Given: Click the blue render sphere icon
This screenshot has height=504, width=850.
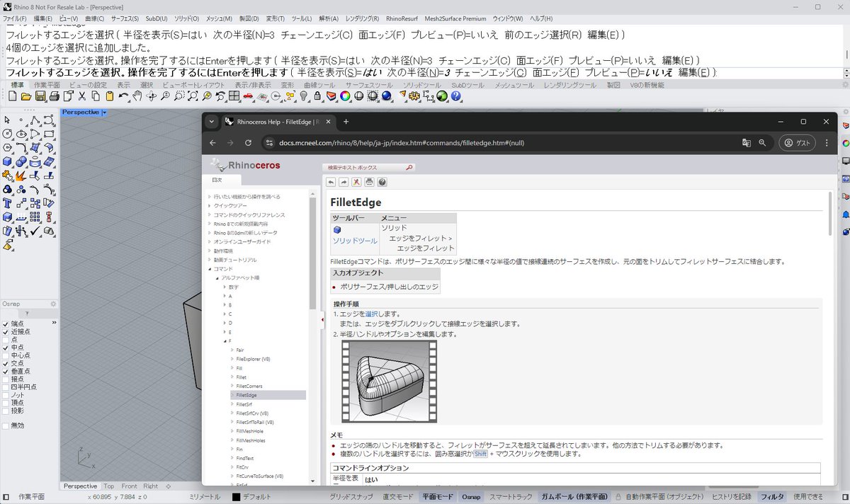Looking at the screenshot, I should [387, 96].
